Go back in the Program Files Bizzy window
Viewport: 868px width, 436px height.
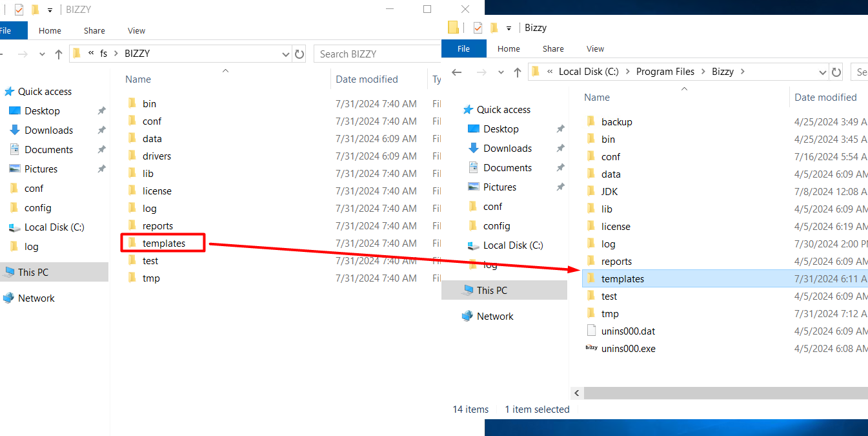(457, 72)
